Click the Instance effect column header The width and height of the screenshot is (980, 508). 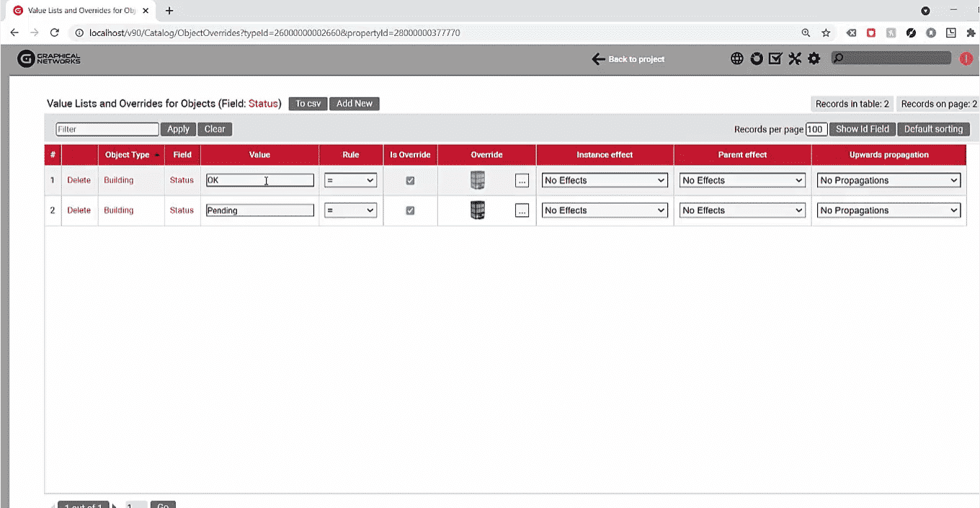[605, 155]
